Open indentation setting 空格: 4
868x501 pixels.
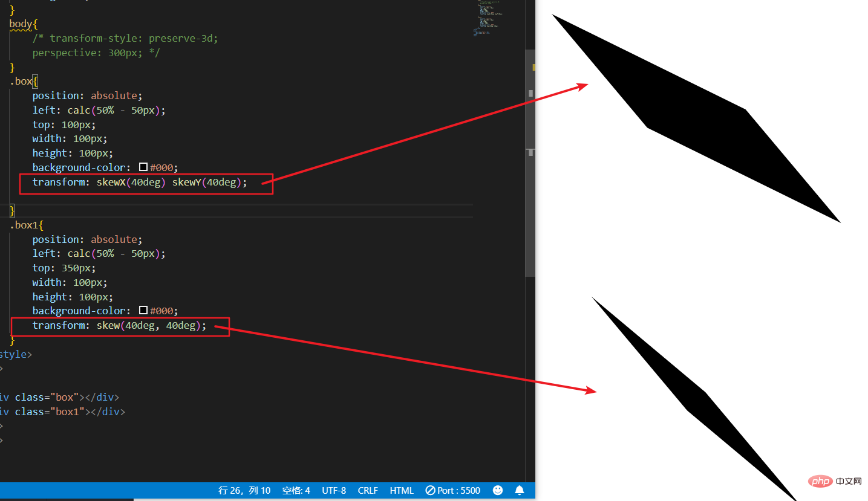(296, 490)
